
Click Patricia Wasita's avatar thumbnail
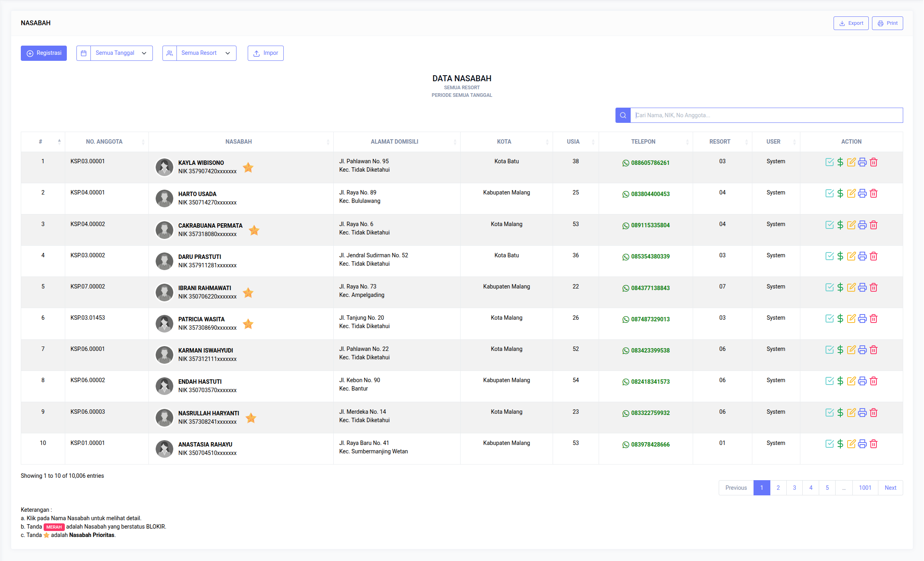click(164, 323)
